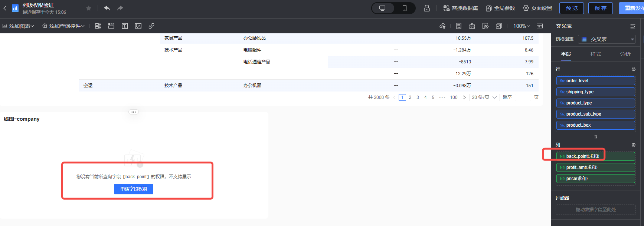Switch to the 分析 tab
644x226 pixels.
[x=625, y=54]
